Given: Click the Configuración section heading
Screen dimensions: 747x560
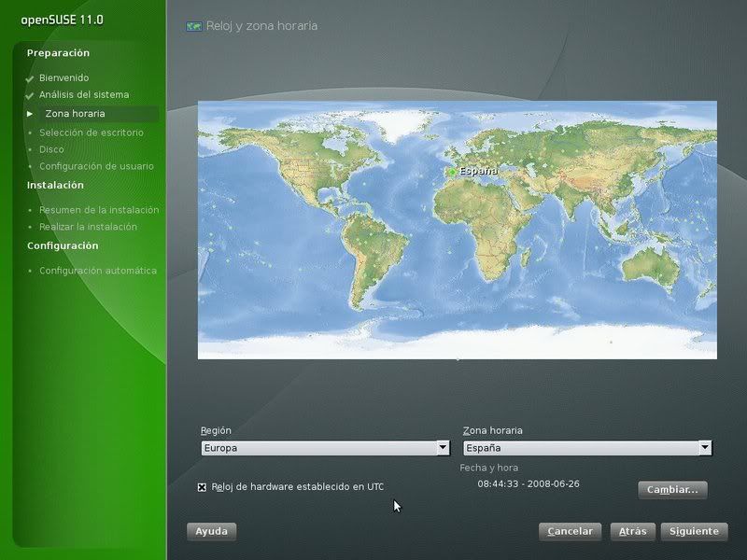Looking at the screenshot, I should click(x=63, y=245).
